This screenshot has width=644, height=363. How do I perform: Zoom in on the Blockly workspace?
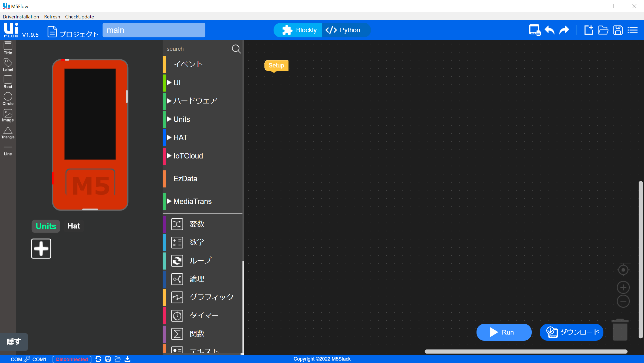[623, 287]
